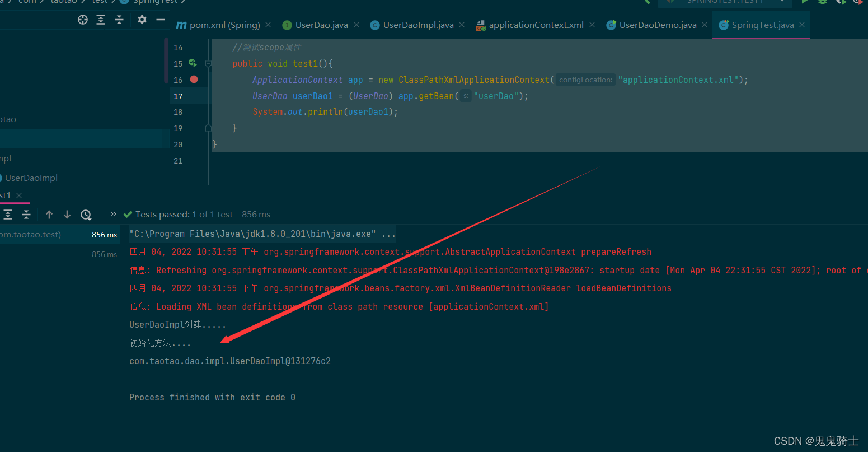
Task: Close the UserDao.java tab
Action: pos(356,25)
